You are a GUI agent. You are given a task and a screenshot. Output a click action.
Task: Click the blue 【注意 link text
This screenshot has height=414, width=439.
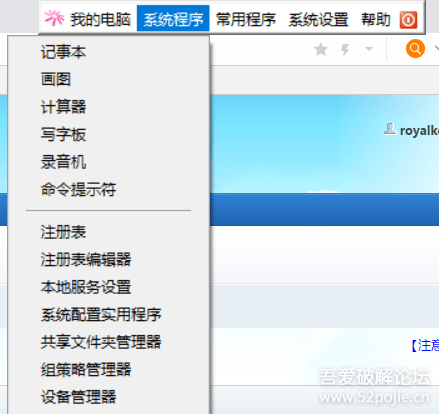(425, 345)
